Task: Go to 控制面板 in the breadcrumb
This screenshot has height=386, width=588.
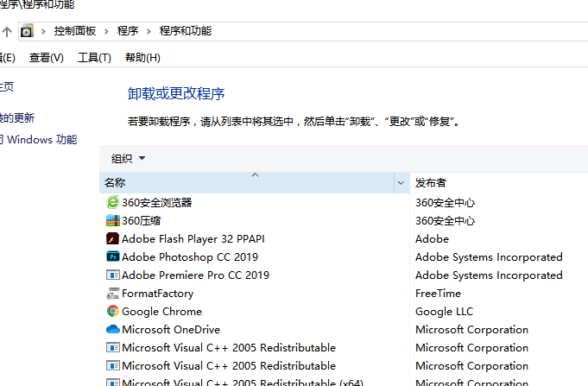Action: tap(75, 31)
